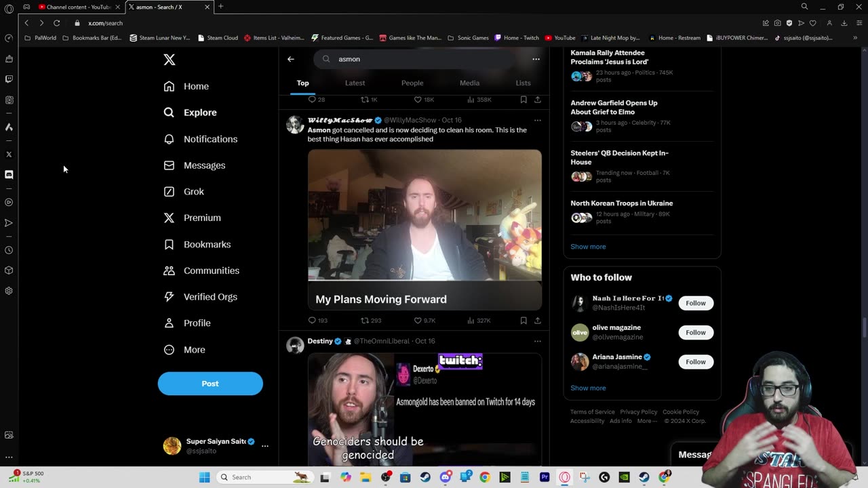
Task: Open Home - Twitch bookmark
Action: point(517,38)
